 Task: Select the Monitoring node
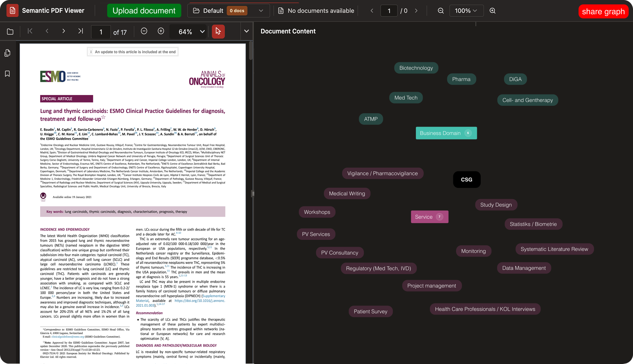coord(474,251)
